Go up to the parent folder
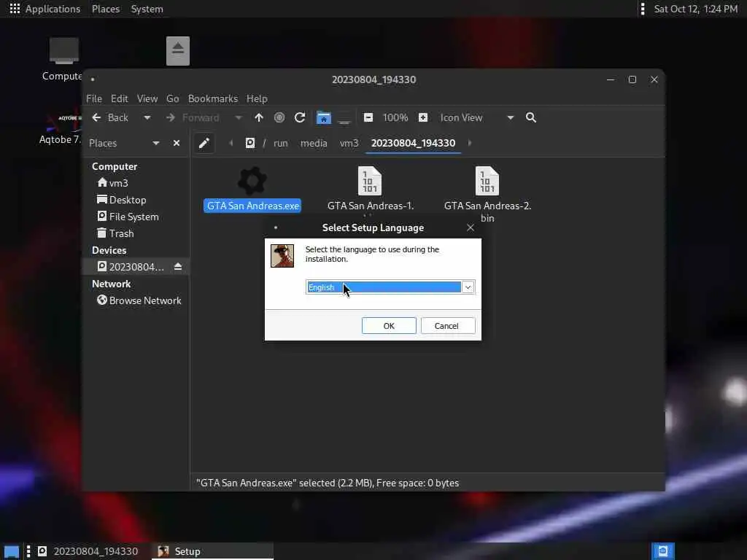 point(259,117)
